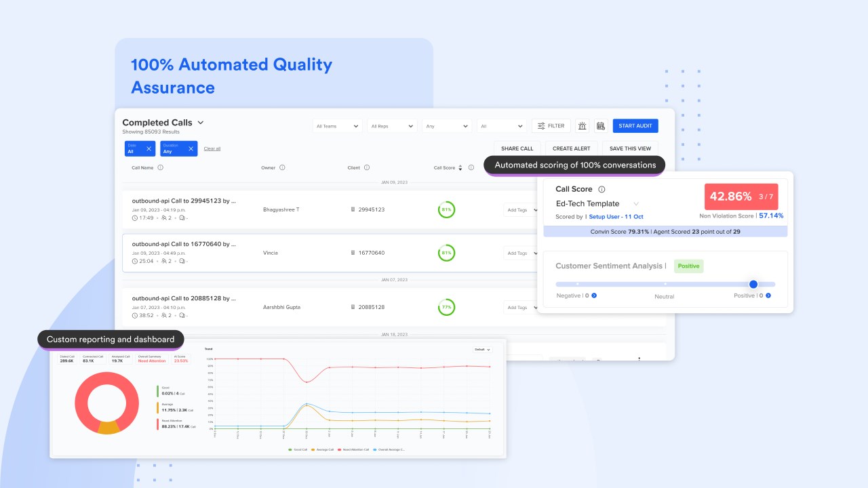This screenshot has width=868, height=488.
Task: Click the 81% score ring for Vincia
Action: pyautogui.click(x=446, y=253)
